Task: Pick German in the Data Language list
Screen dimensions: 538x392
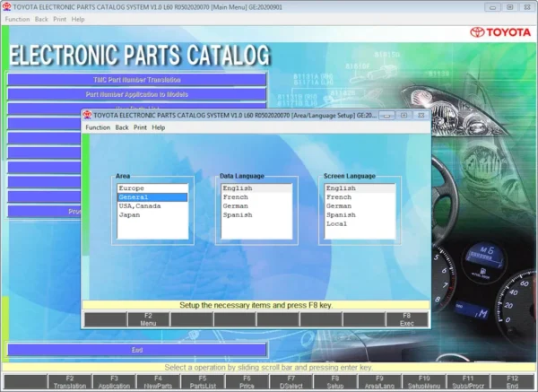Action: click(x=237, y=206)
